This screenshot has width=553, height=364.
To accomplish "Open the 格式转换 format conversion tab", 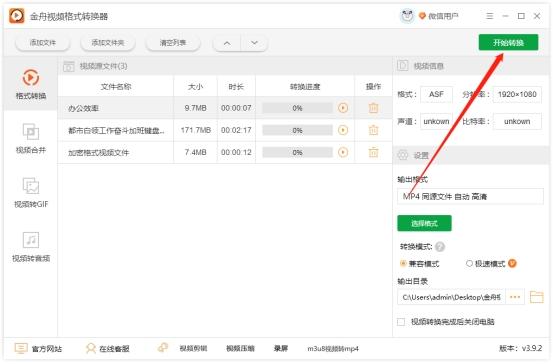I will click(x=31, y=84).
